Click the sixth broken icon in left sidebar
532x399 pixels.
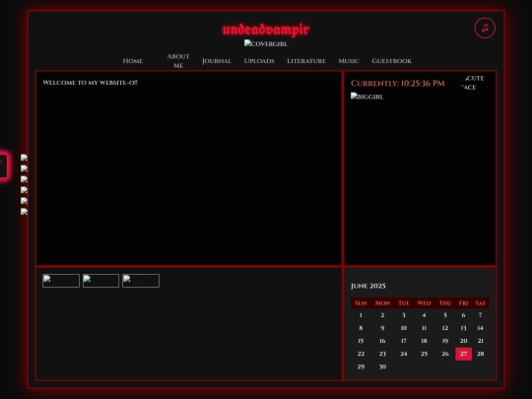24,212
